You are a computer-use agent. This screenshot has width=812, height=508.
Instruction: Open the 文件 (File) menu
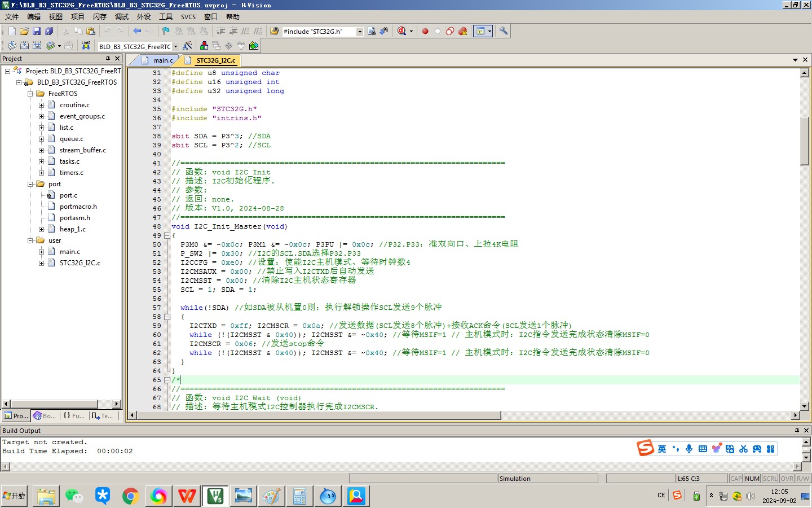(x=12, y=17)
